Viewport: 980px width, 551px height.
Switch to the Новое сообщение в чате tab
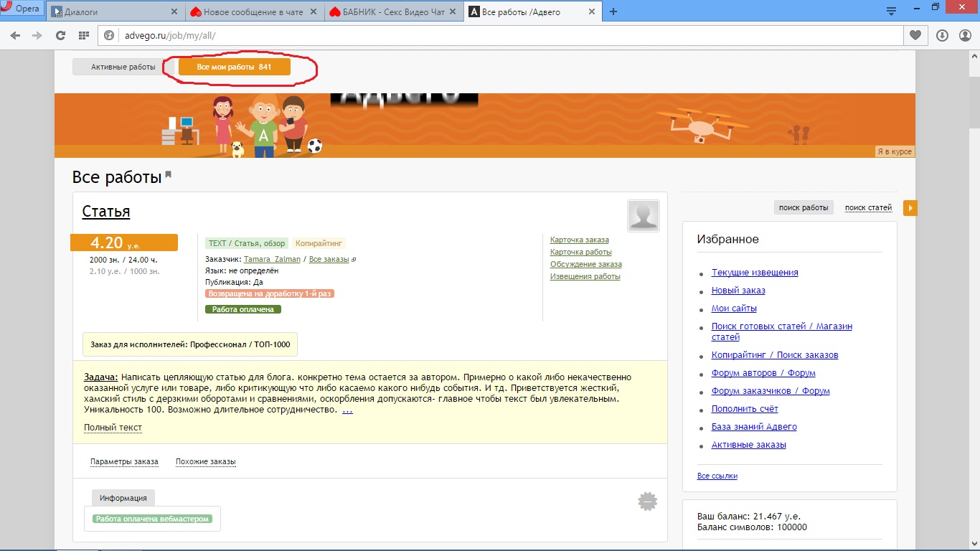253,12
